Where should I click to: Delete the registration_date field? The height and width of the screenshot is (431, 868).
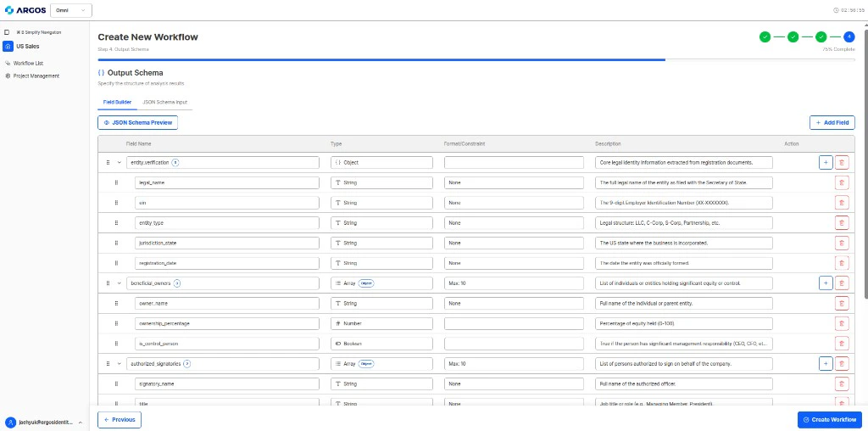[x=842, y=263]
